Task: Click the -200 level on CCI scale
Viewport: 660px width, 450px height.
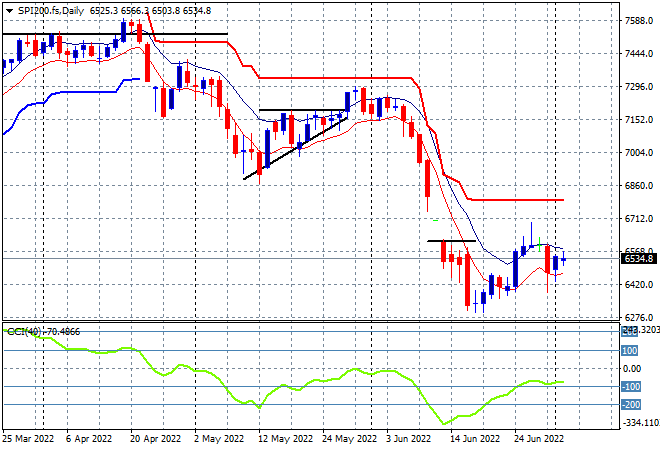Action: 631,405
